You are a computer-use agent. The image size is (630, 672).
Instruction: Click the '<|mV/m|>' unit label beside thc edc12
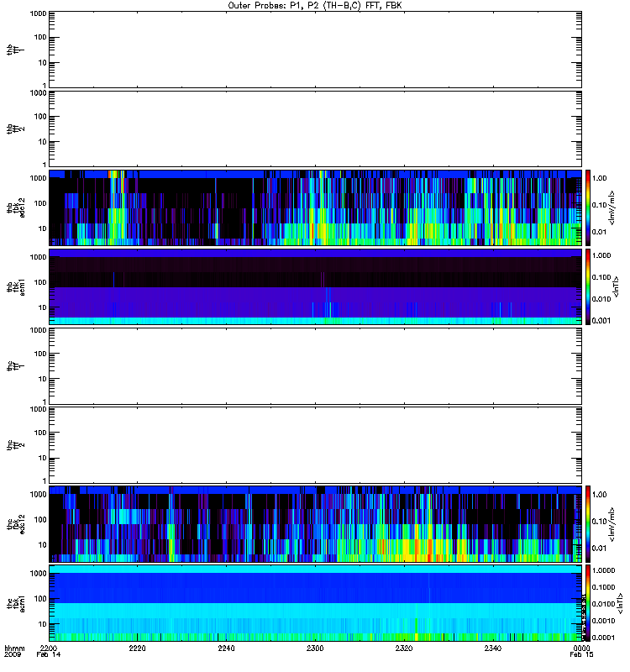pyautogui.click(x=612, y=524)
